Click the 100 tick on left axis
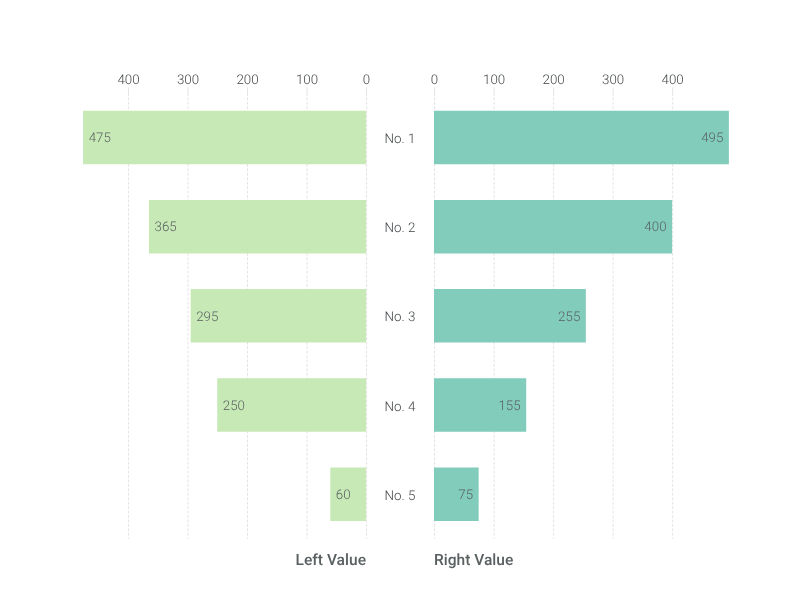800x600 pixels. pos(307,79)
